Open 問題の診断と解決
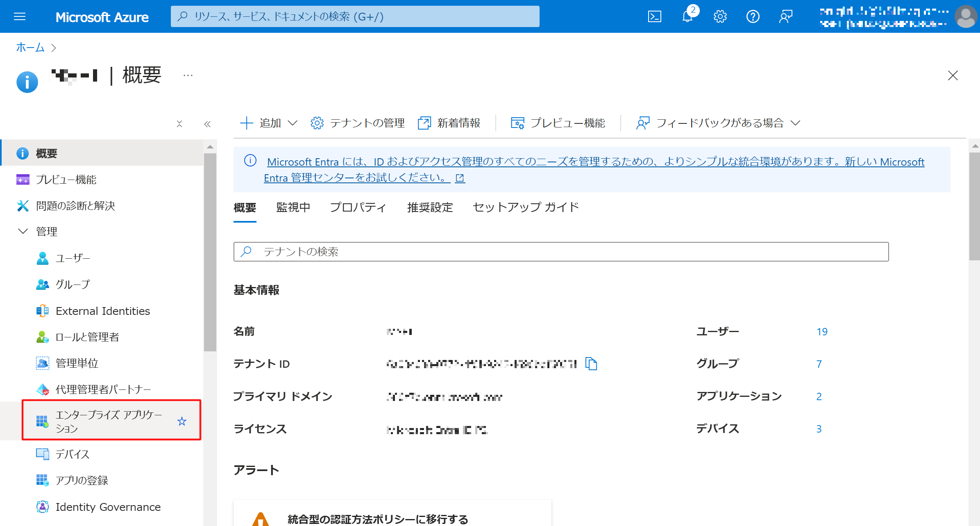Viewport: 980px width, 526px height. pos(102,206)
